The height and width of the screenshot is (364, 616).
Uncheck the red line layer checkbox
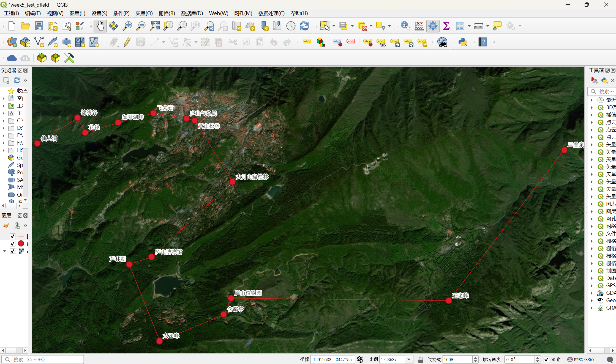[12, 236]
